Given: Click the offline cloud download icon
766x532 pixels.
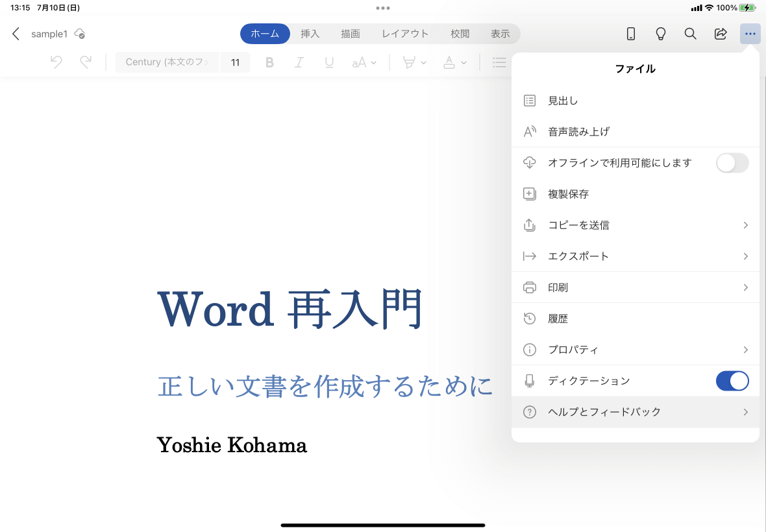Looking at the screenshot, I should point(530,163).
